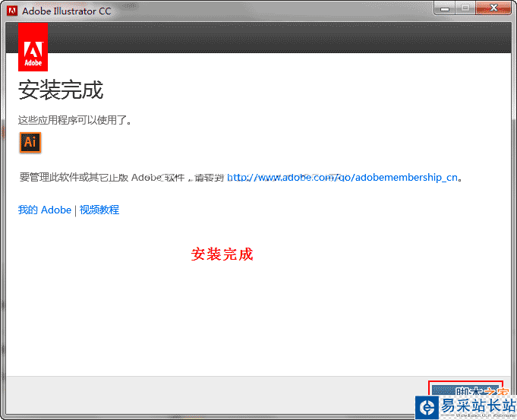Click the 这些应用程序可以使用了 message
517x420 pixels.
point(75,120)
